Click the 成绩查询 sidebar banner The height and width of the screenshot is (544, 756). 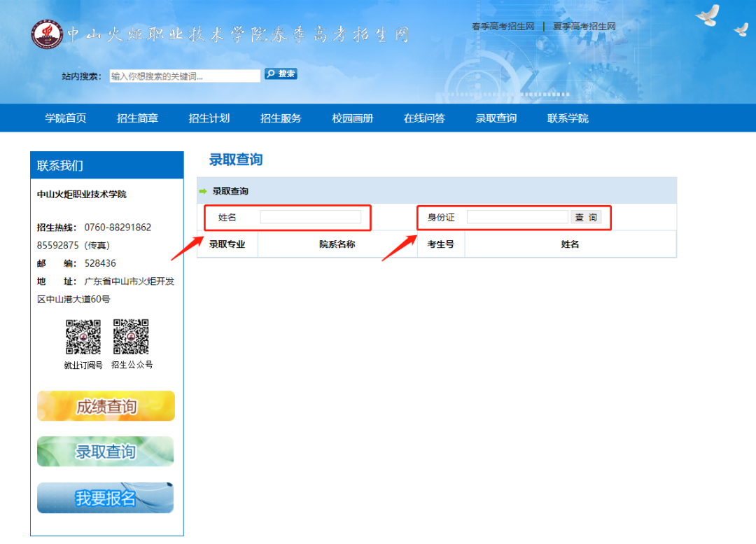coord(105,405)
